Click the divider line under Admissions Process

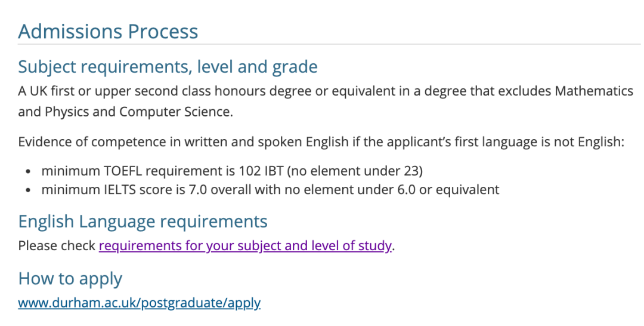(x=329, y=44)
